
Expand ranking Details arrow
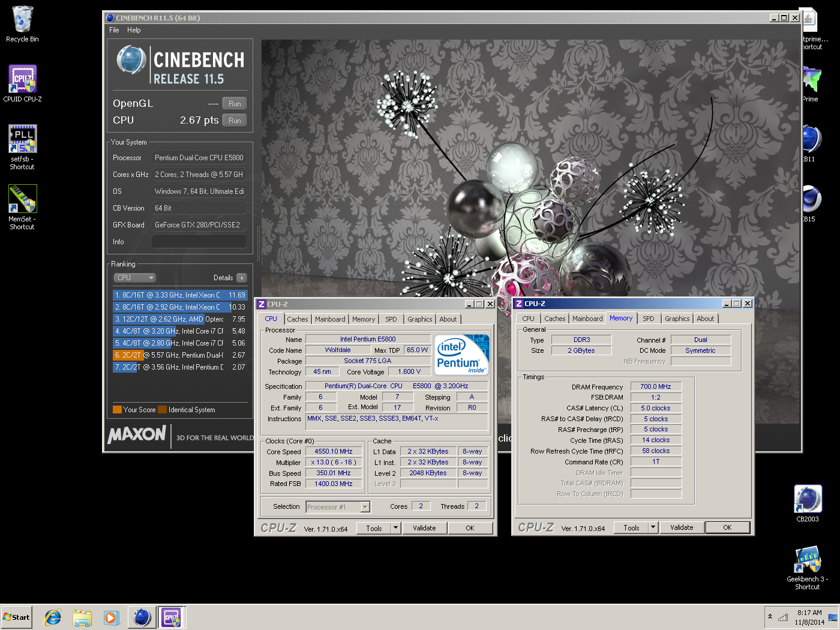click(242, 278)
